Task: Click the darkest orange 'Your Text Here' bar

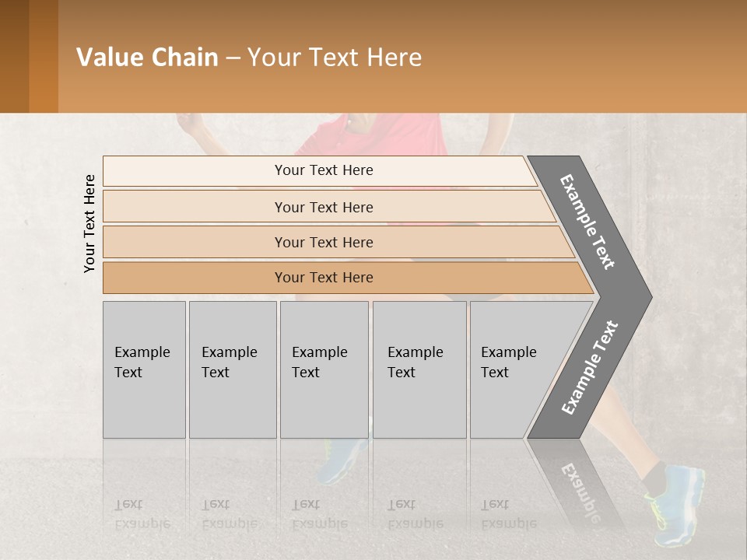Action: (x=348, y=278)
